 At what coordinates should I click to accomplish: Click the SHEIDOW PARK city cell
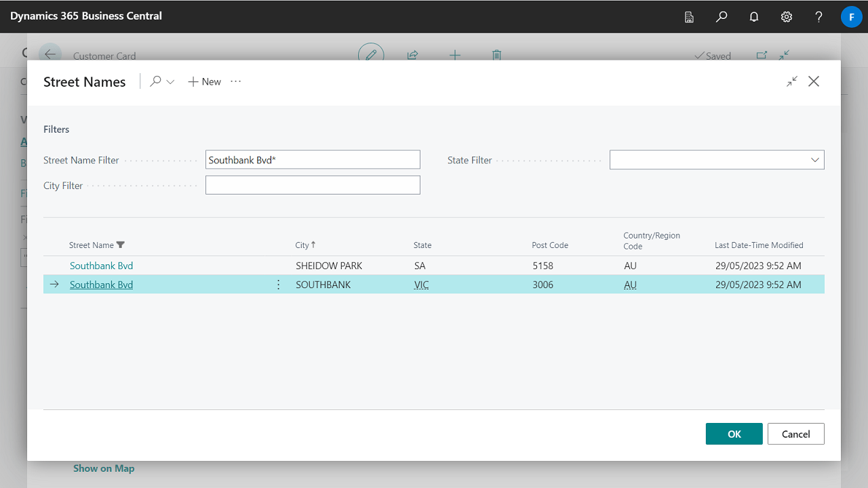pos(329,266)
